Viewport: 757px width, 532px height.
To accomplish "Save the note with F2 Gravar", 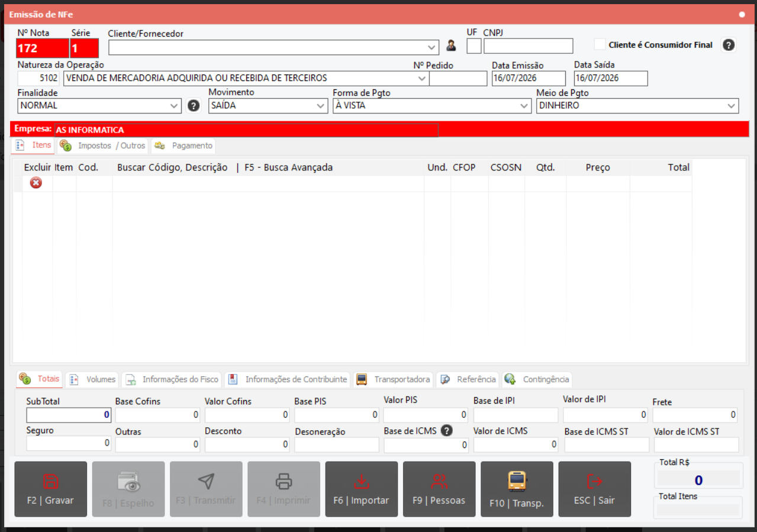I will 51,489.
